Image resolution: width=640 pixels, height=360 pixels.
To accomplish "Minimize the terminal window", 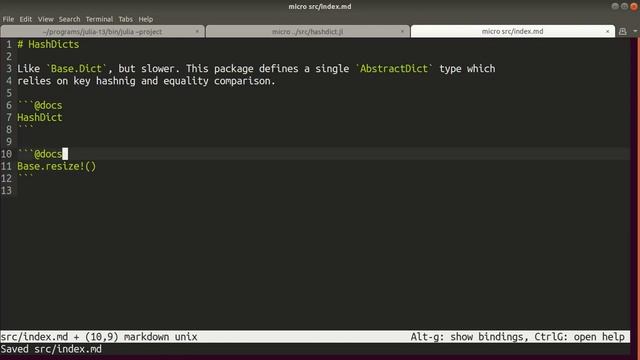I will pyautogui.click(x=615, y=6).
